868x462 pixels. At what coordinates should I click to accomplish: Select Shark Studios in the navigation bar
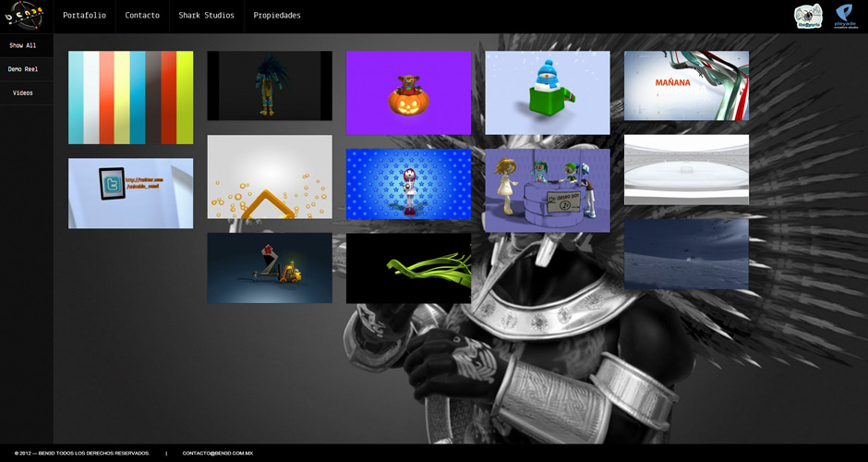tap(206, 16)
